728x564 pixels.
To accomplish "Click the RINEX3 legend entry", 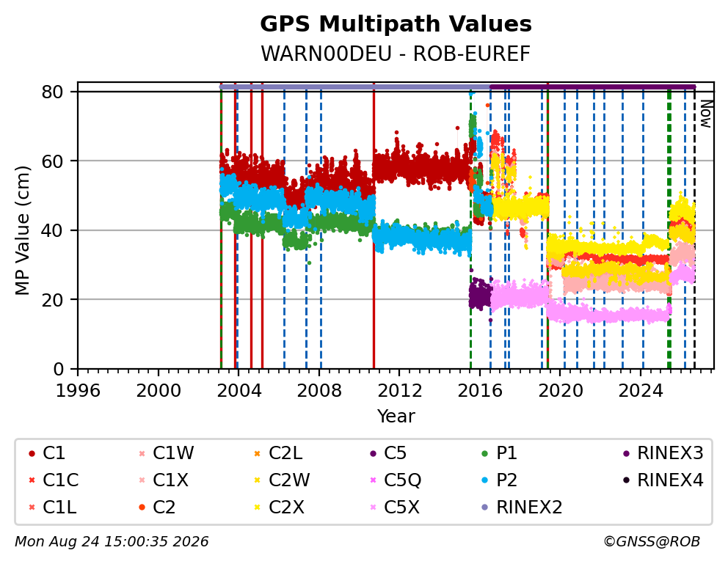I will (663, 453).
